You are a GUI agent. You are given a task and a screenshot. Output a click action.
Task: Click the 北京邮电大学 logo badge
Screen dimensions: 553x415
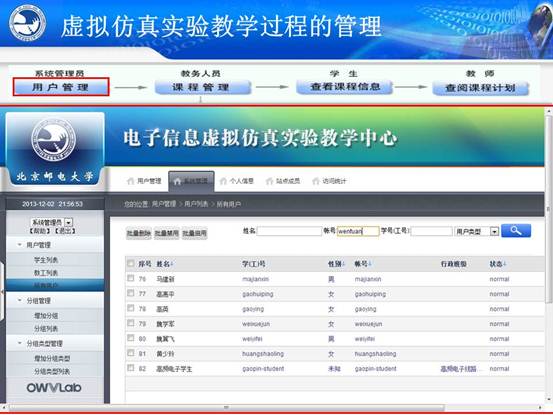coord(55,149)
